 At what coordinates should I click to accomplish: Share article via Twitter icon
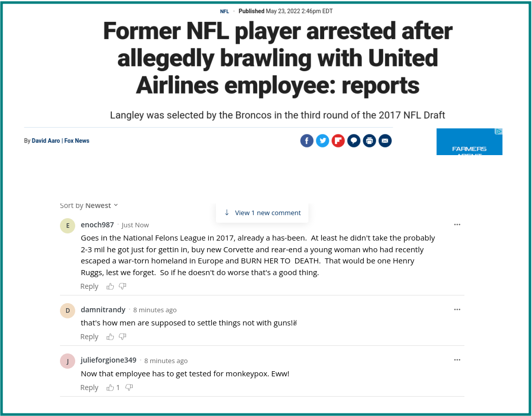tap(322, 140)
